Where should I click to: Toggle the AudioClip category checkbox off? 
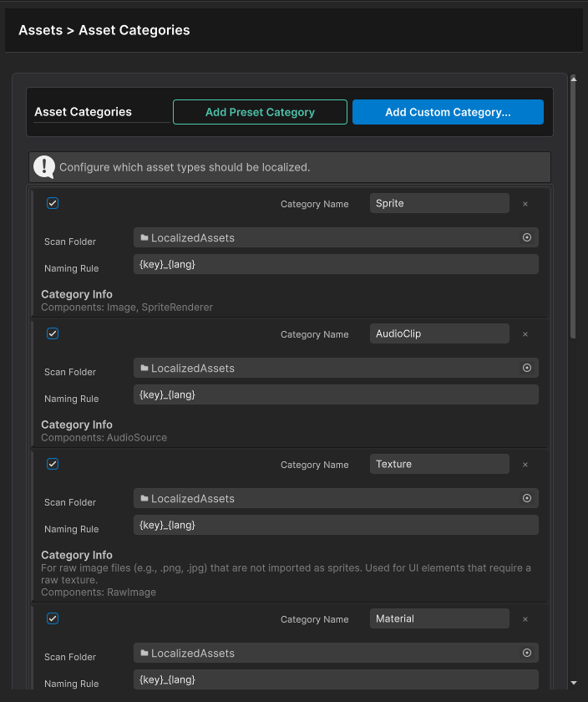(x=53, y=333)
